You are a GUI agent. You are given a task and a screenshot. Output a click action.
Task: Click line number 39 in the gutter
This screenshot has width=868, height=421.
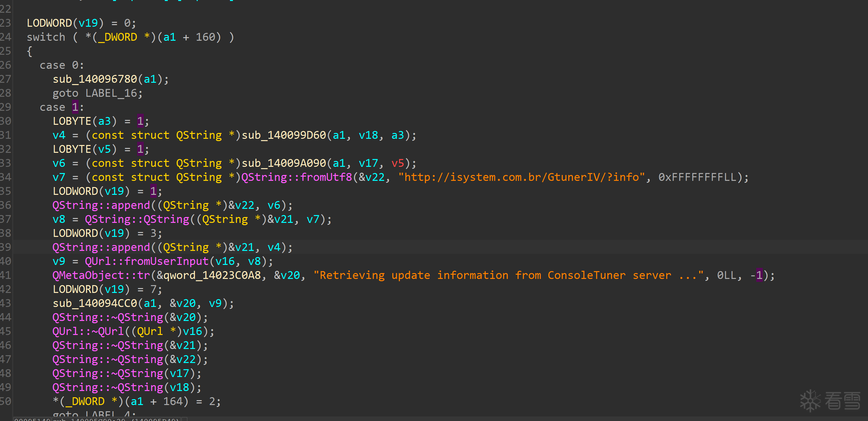click(6, 247)
